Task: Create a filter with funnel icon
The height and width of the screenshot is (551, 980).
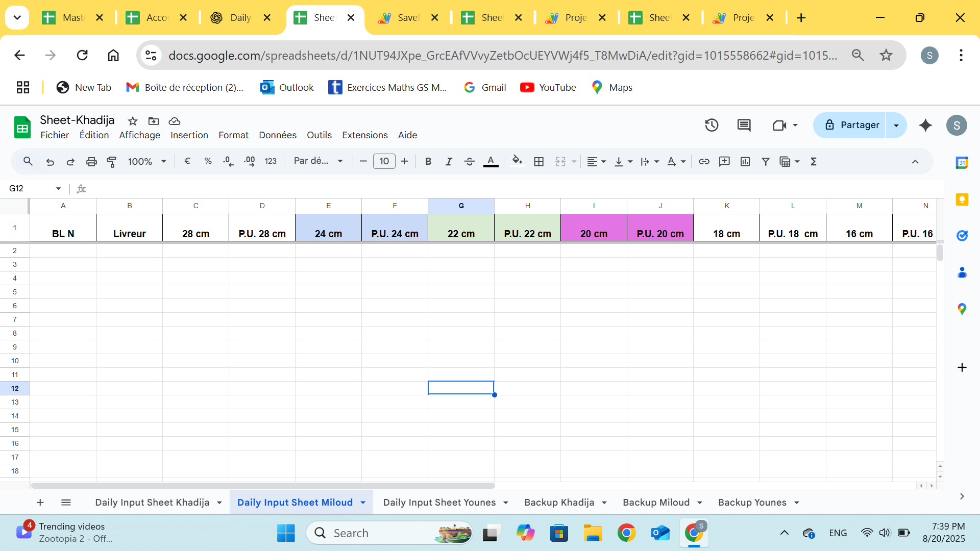Action: (766, 162)
